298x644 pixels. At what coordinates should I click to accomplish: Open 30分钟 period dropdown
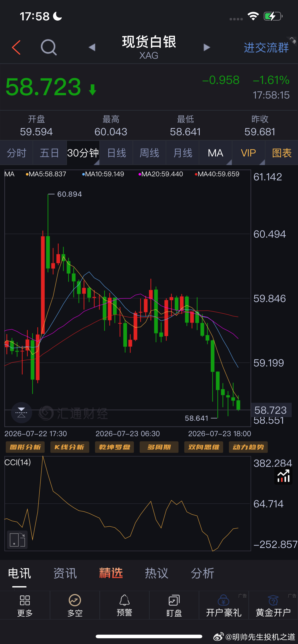(83, 153)
